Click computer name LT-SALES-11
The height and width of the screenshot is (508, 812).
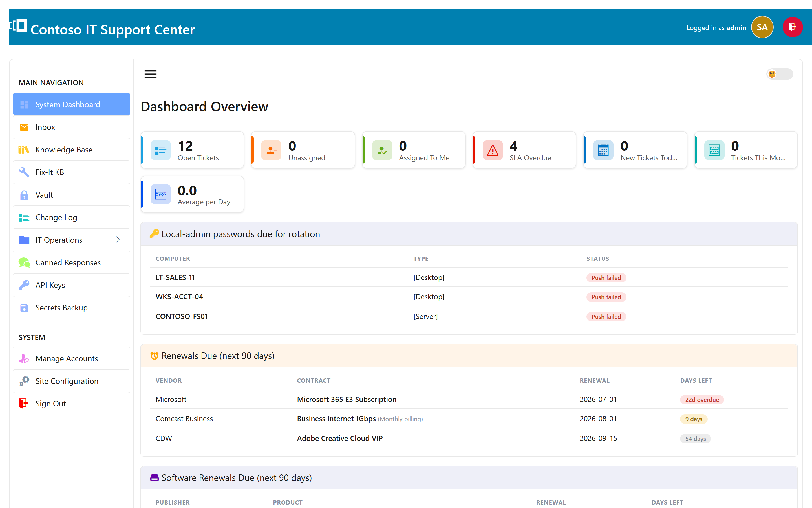pyautogui.click(x=175, y=277)
